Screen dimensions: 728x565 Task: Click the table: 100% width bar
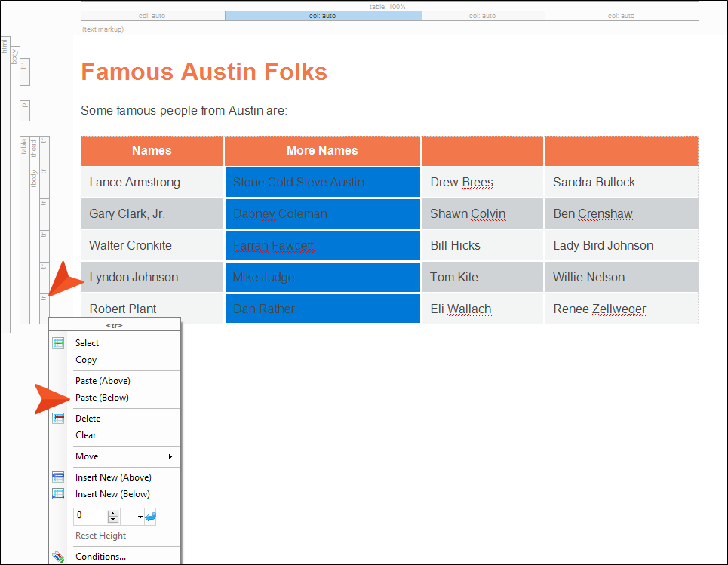tap(389, 7)
